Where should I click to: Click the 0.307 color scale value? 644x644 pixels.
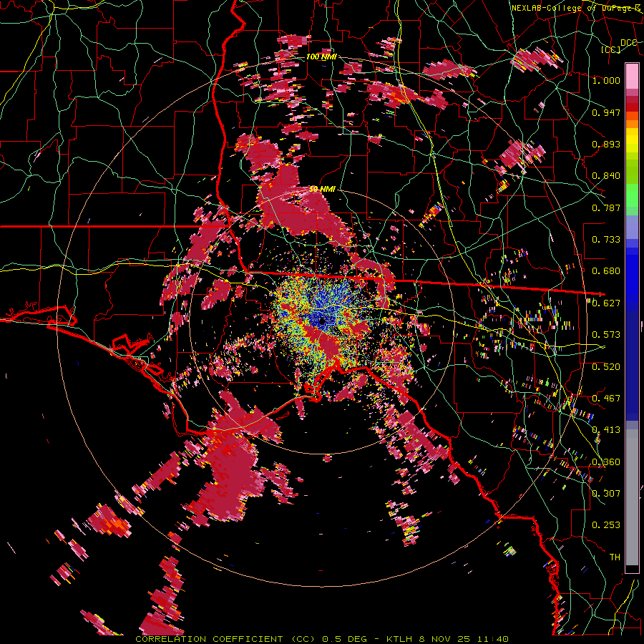coord(606,494)
